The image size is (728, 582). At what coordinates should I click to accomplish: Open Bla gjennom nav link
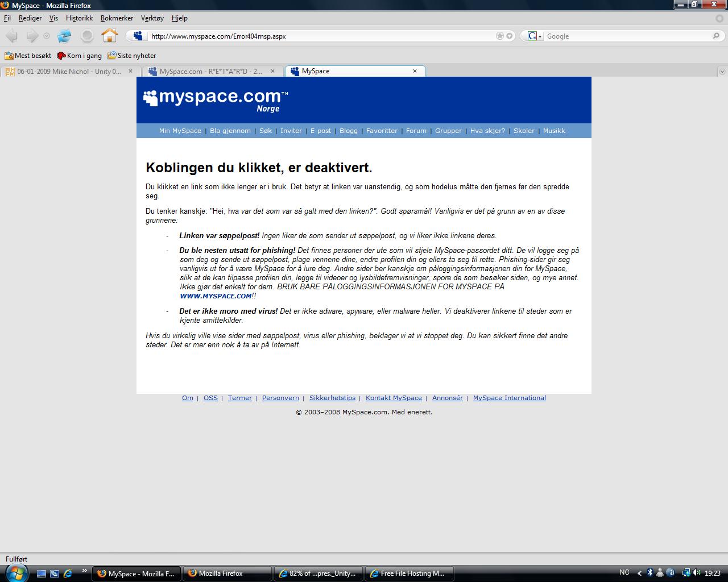[230, 131]
